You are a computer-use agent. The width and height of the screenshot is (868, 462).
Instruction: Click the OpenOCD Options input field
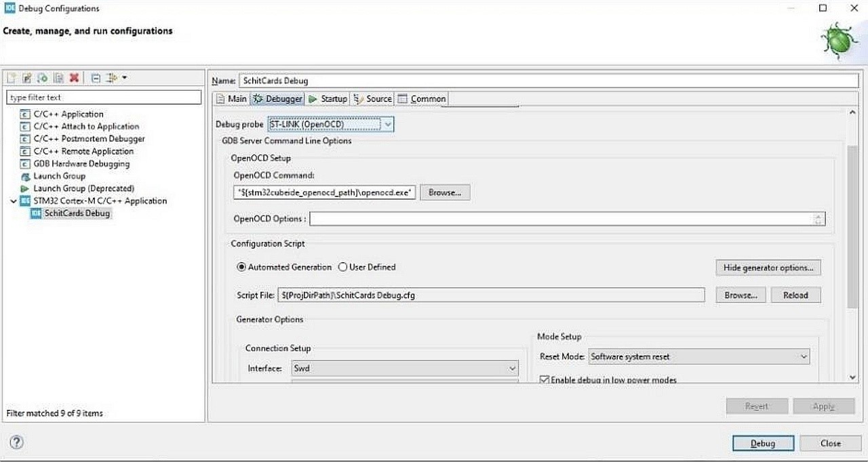tap(561, 219)
